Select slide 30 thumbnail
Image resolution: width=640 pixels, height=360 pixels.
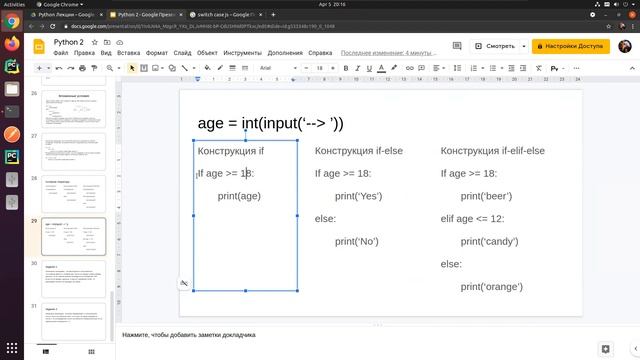(x=73, y=279)
